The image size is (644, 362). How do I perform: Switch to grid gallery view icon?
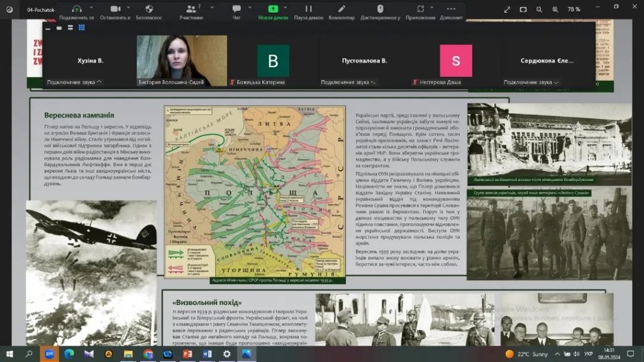click(x=82, y=28)
